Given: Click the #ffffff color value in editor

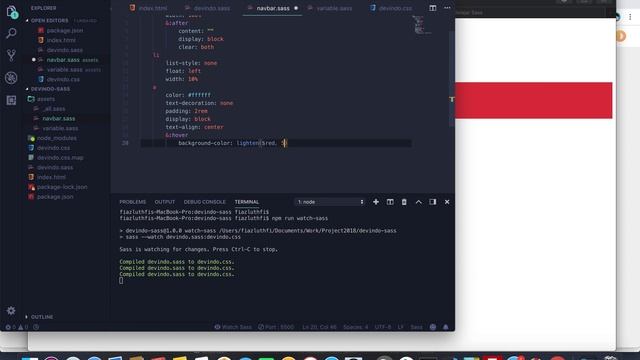Looking at the screenshot, I should pos(199,95).
